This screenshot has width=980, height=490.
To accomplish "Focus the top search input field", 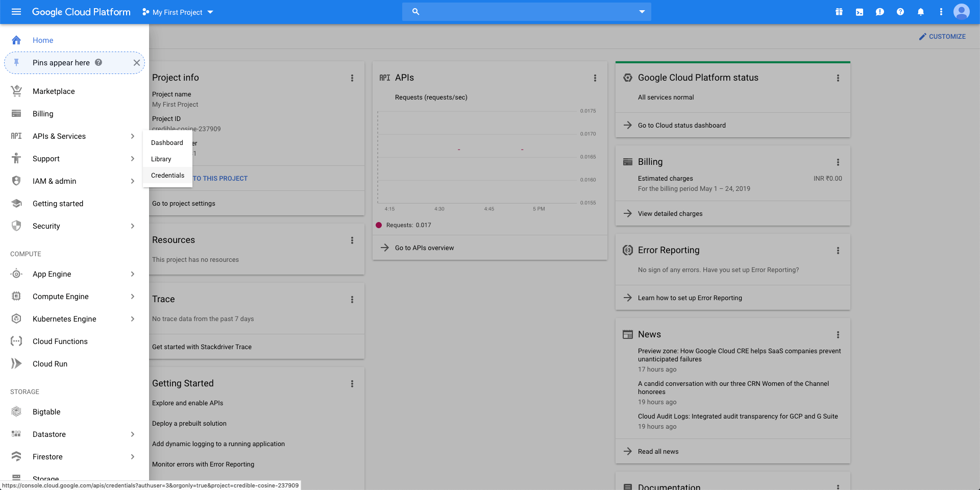I will tap(527, 12).
